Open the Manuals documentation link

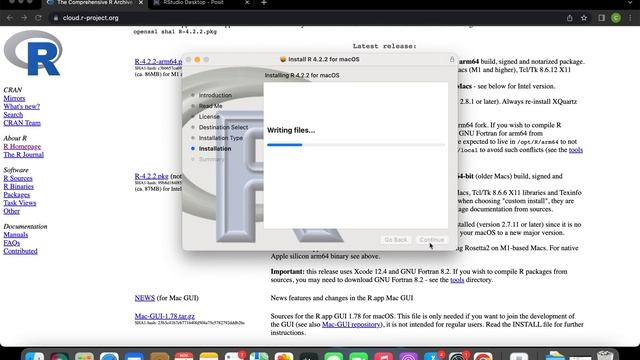pyautogui.click(x=16, y=235)
